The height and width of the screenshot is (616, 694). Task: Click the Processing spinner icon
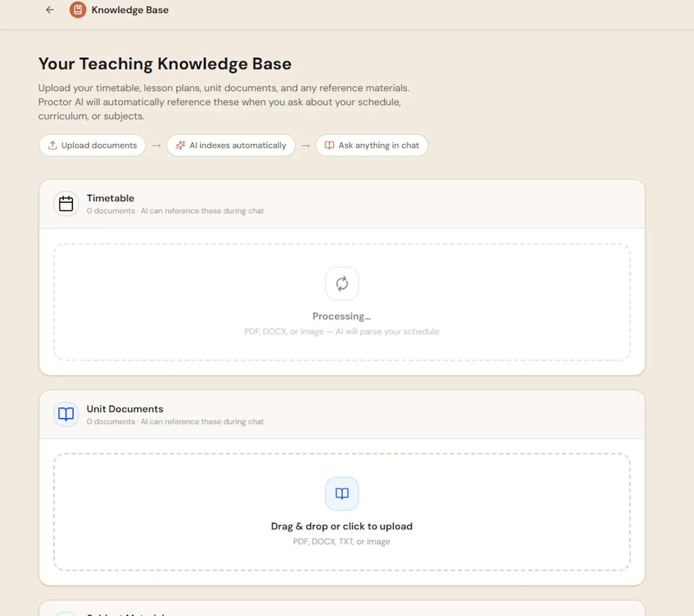point(342,284)
